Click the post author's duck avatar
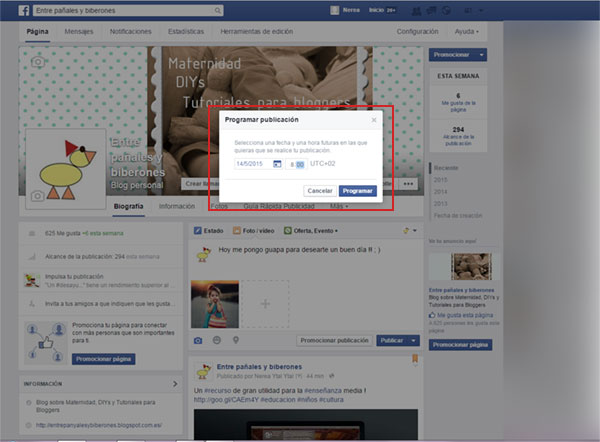Image resolution: width=600 pixels, height=442 pixels. [204, 371]
